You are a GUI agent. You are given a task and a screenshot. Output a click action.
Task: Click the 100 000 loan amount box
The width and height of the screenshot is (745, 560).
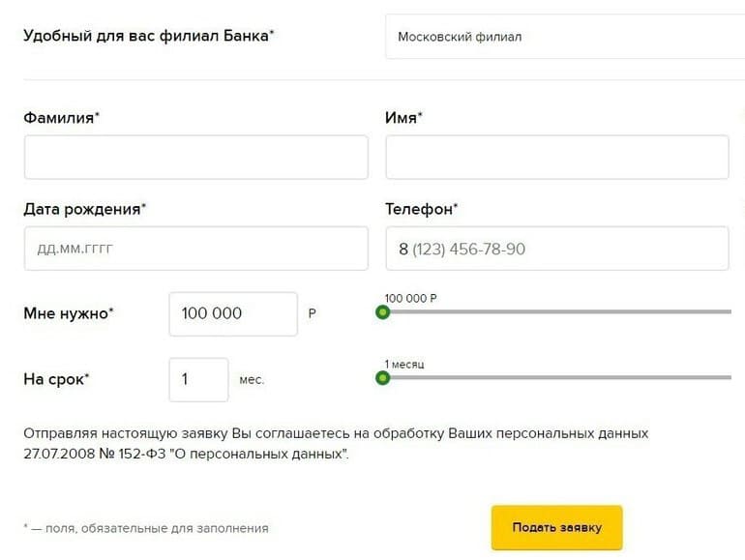tap(232, 313)
